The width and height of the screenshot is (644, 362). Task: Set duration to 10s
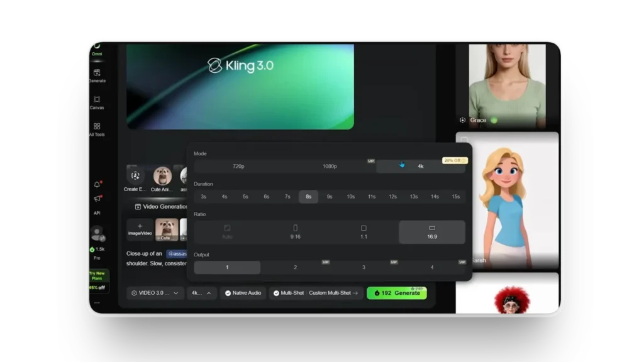pyautogui.click(x=350, y=197)
